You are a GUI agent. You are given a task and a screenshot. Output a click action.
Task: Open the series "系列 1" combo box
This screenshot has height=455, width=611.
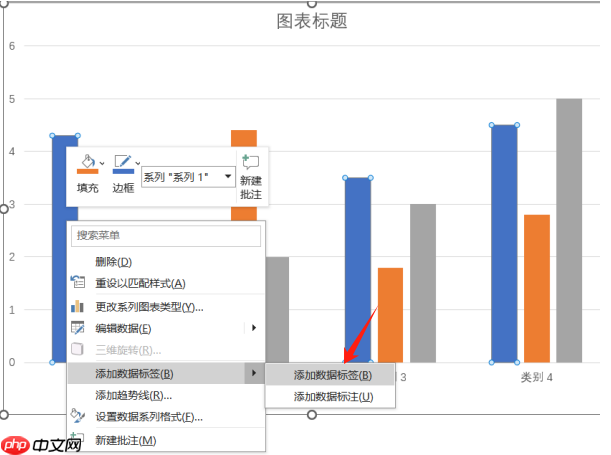tap(188, 177)
